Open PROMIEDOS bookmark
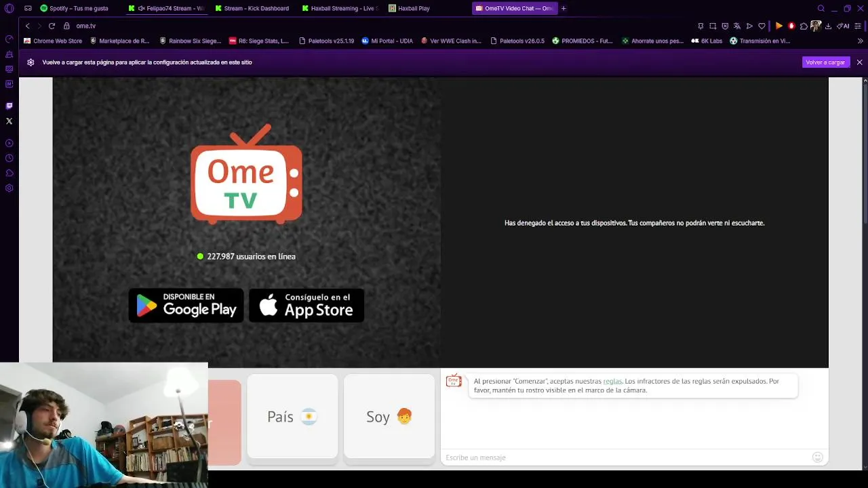The width and height of the screenshot is (868, 488). point(583,41)
